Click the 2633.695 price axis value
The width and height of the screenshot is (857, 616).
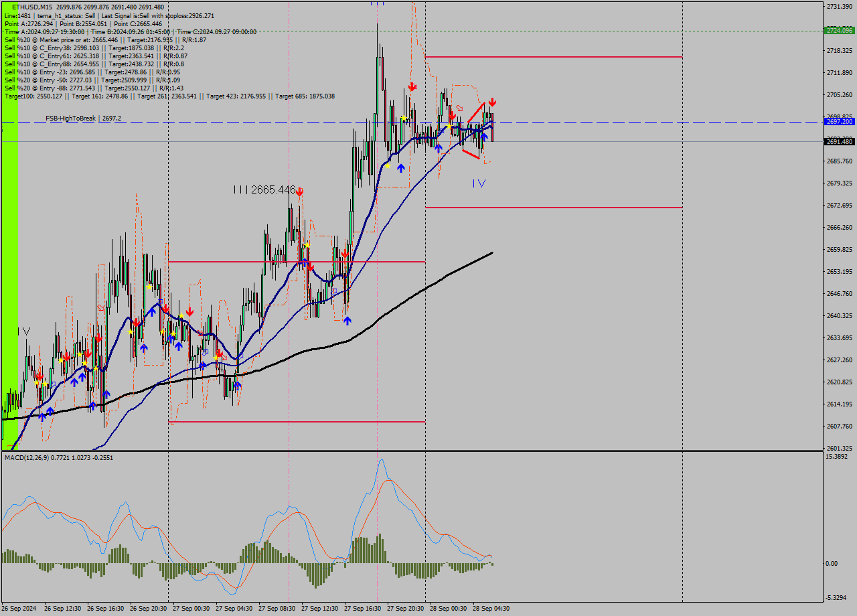(x=840, y=337)
